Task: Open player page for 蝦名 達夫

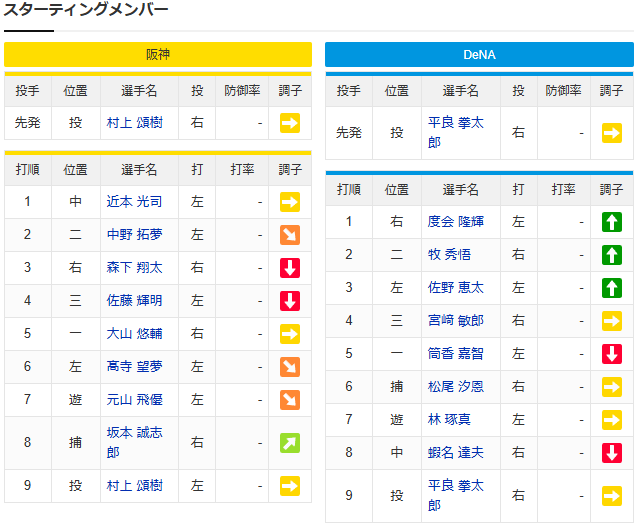Action: 456,453
